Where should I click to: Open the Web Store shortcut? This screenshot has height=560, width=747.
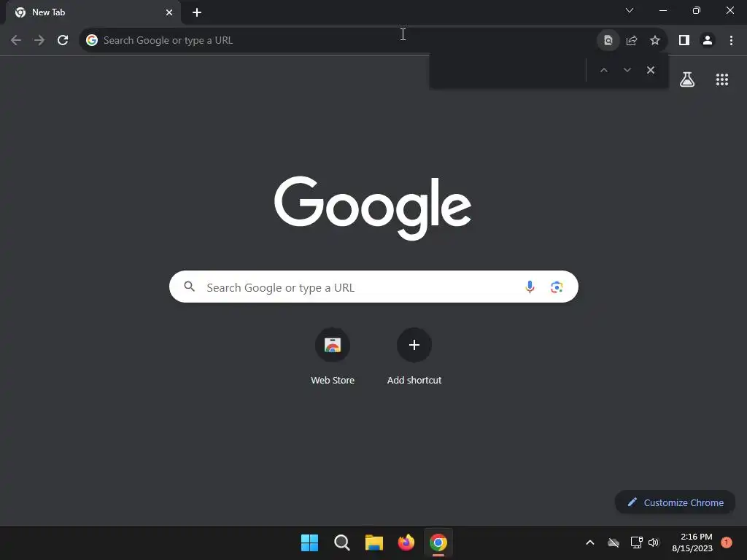(x=333, y=357)
